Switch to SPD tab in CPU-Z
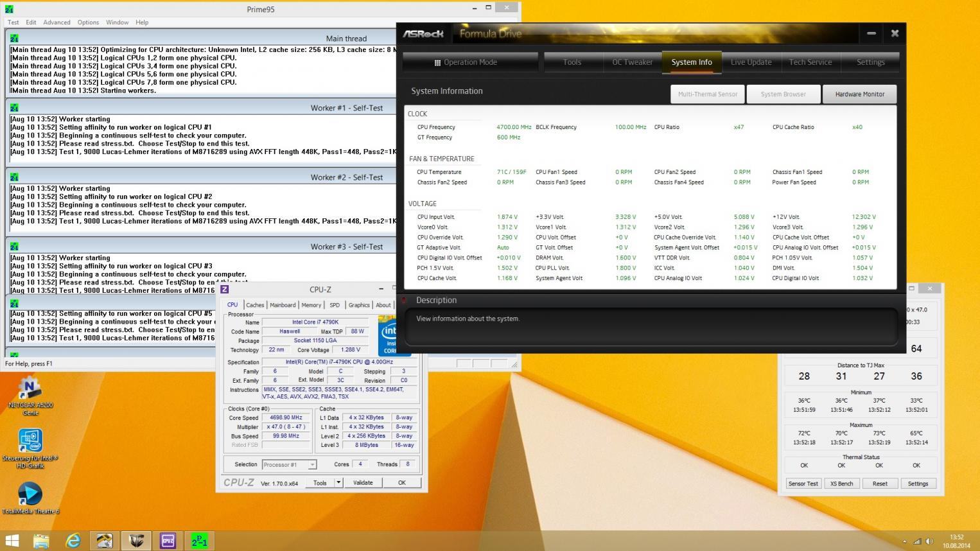The width and height of the screenshot is (980, 551). 335,305
